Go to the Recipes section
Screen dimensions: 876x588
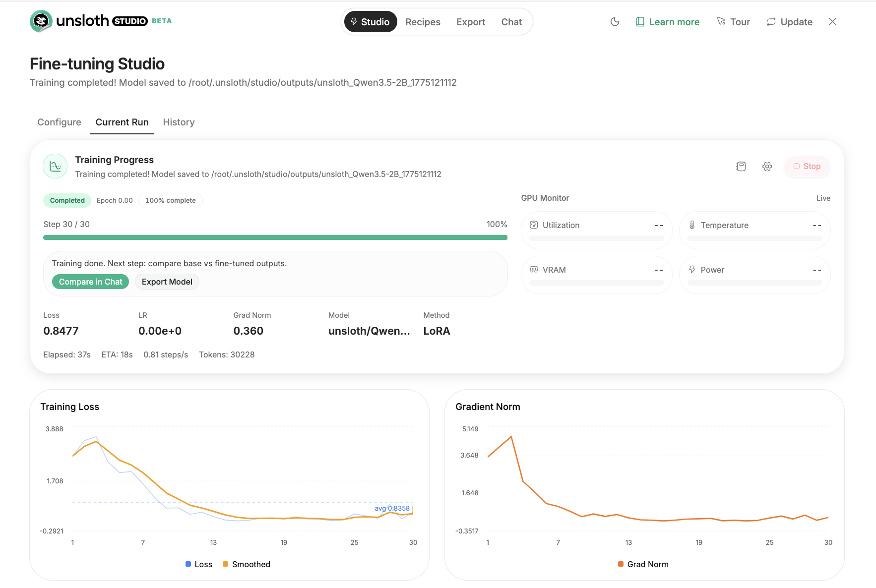pos(423,22)
